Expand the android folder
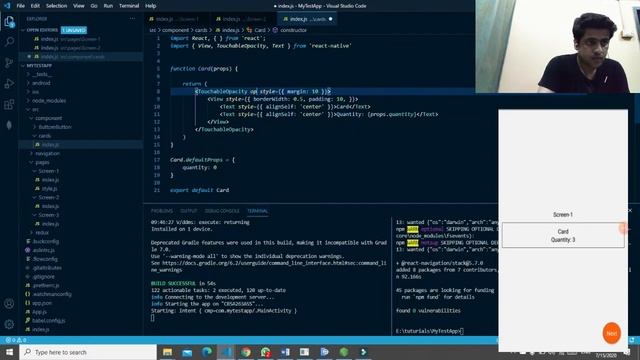 click(x=41, y=83)
